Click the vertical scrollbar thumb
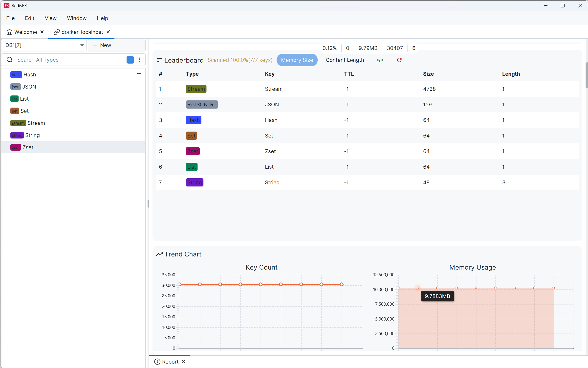Viewport: 588px width, 368px height. (586, 75)
